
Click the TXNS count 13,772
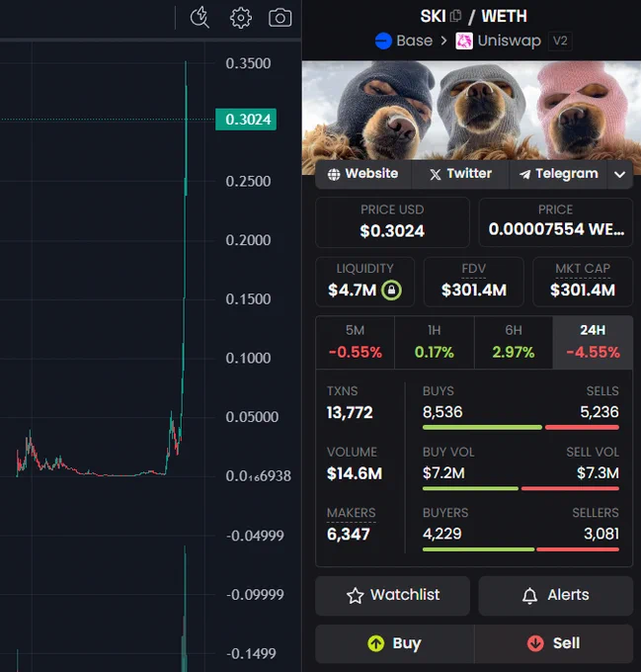click(350, 413)
